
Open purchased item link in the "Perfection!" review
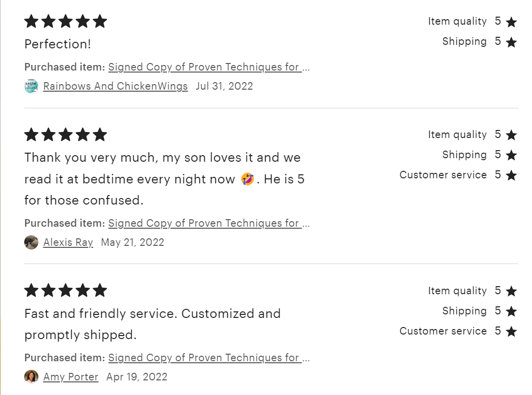[209, 67]
